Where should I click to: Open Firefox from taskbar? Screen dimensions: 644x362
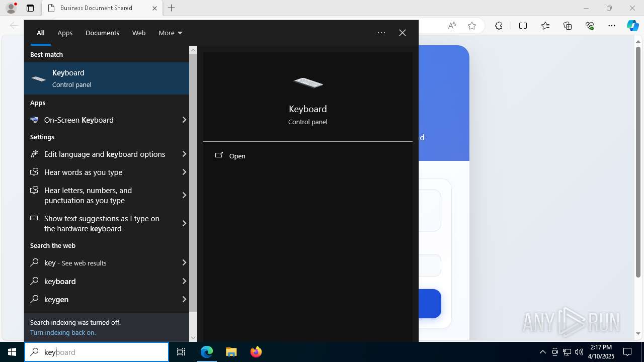tap(256, 352)
